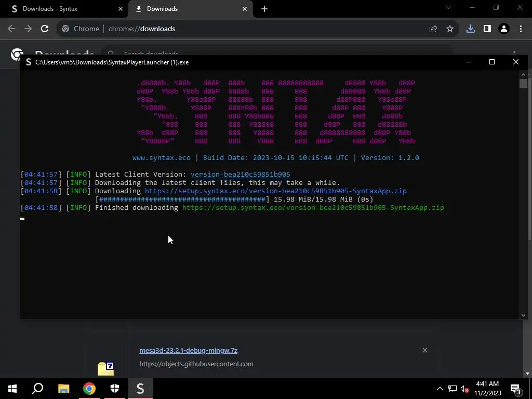Switch to the Downloads - Syntax tab

pyautogui.click(x=64, y=9)
